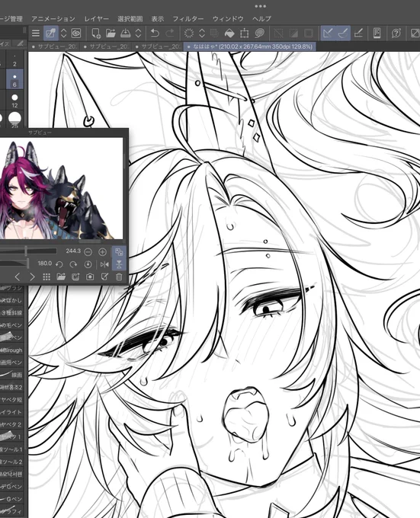This screenshot has height=518, width=420.
Task: Show previous Sub View image
Action: (18, 277)
